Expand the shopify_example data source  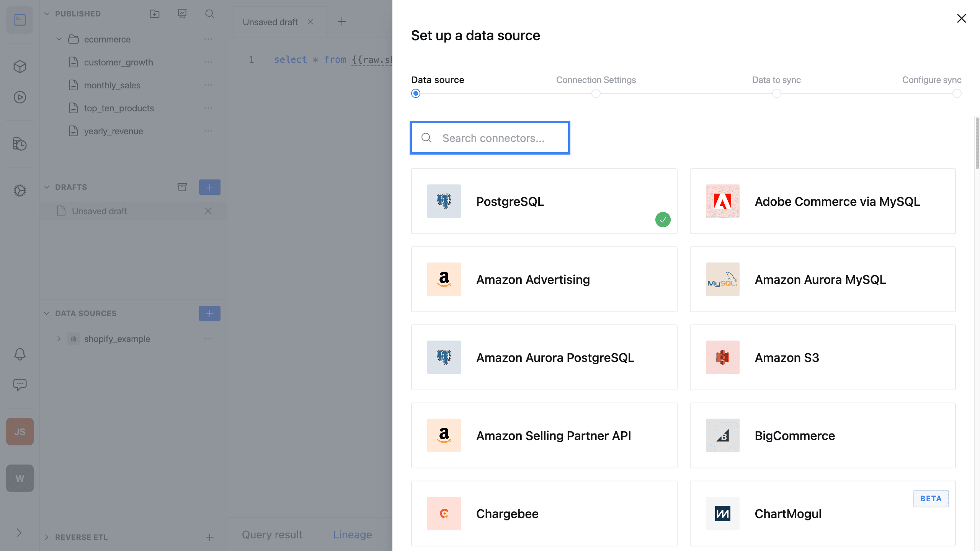point(59,339)
